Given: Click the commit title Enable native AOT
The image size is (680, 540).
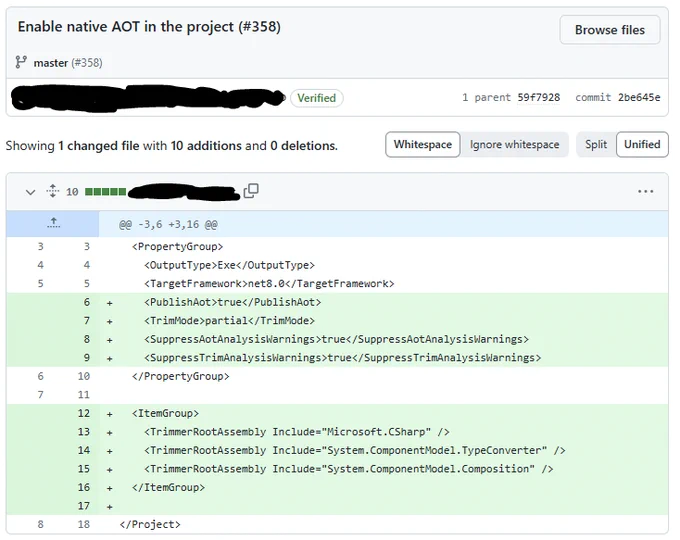Looking at the screenshot, I should pos(149,27).
